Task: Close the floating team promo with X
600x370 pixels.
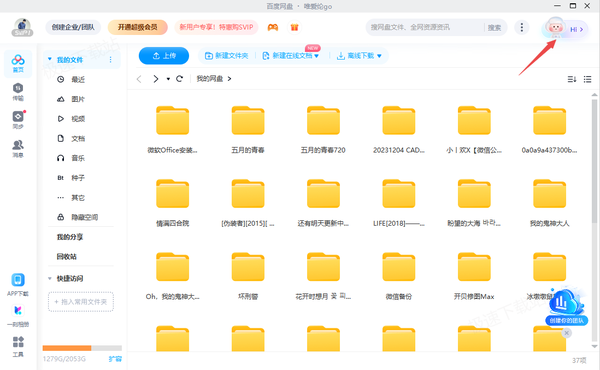Action: pos(567,333)
